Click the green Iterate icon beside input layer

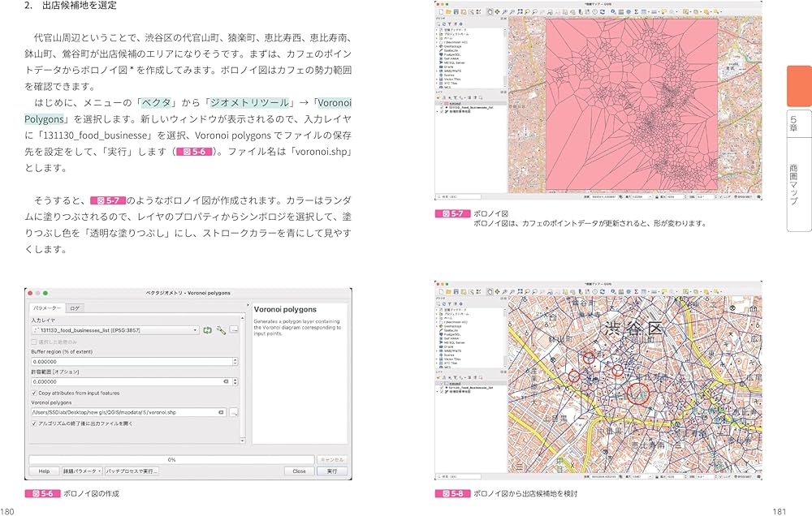point(207,329)
